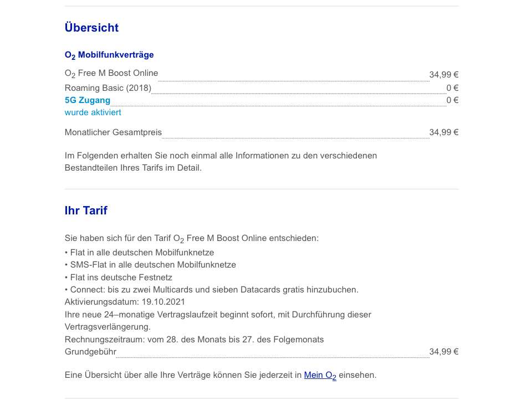The image size is (532, 400).
Task: Select the bullet Flat ins deutsche Festnetz
Action: (119, 277)
